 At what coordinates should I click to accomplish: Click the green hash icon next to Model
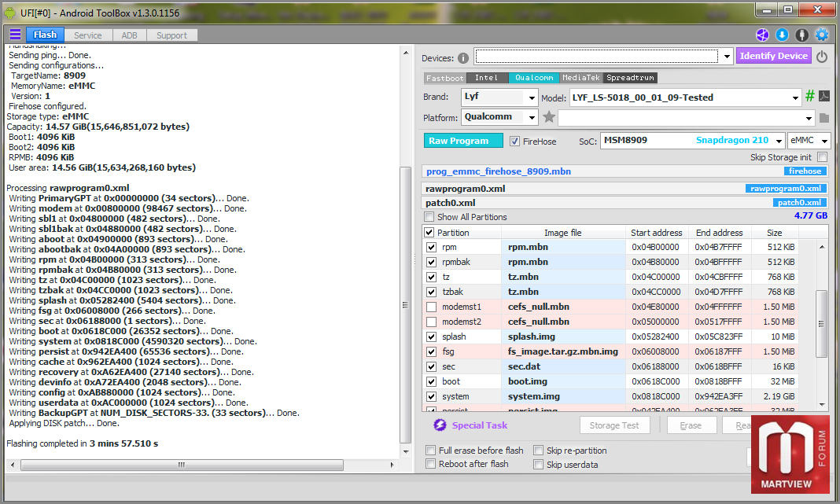click(810, 96)
